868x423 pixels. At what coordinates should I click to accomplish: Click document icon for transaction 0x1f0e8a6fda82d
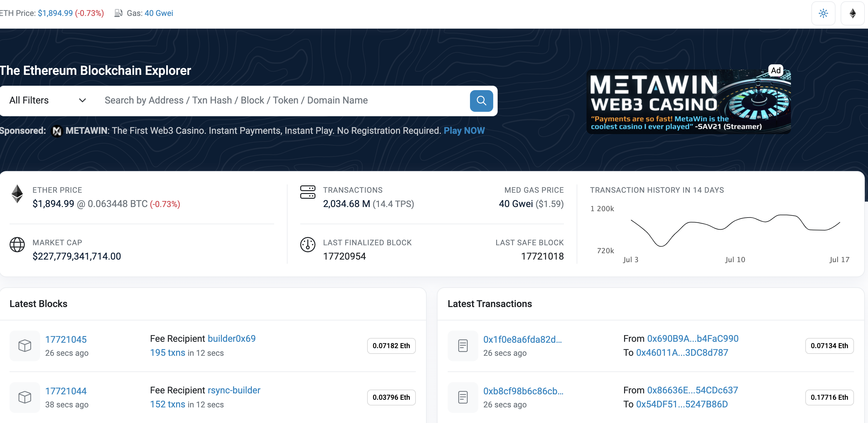pyautogui.click(x=463, y=346)
